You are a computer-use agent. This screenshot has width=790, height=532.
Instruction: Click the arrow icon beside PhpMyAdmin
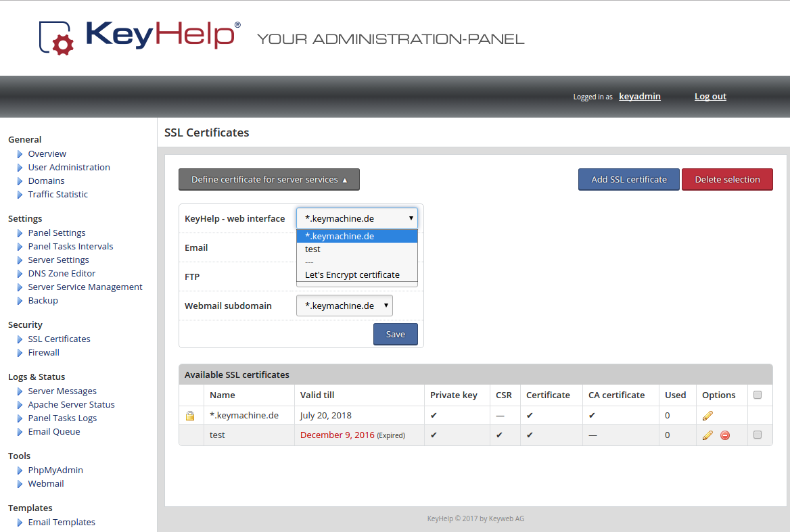pos(20,470)
